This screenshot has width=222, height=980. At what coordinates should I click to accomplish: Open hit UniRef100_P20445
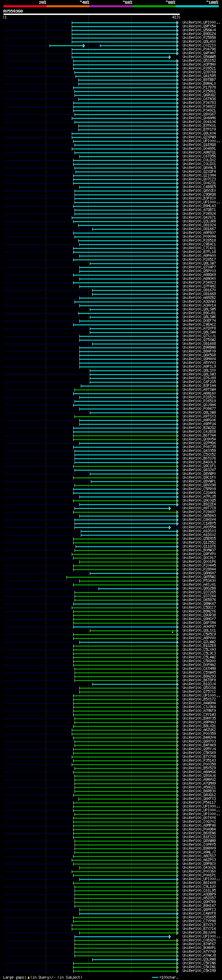pos(199,566)
